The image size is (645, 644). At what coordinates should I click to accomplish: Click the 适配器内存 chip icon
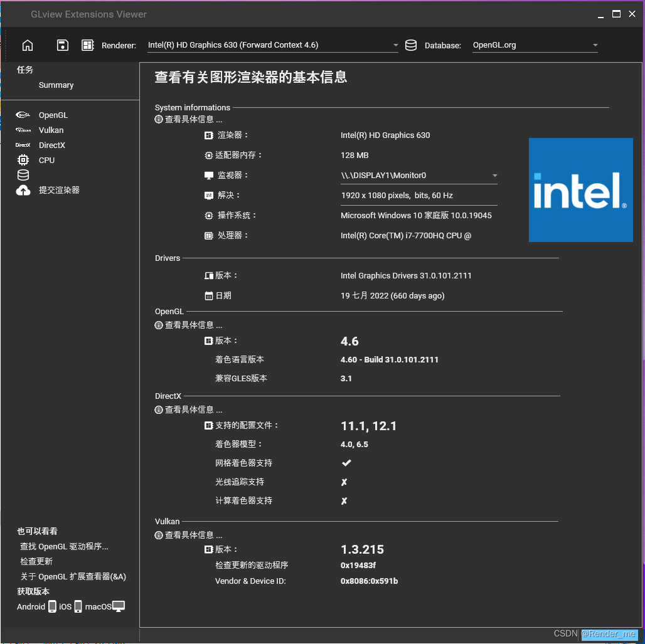[209, 156]
